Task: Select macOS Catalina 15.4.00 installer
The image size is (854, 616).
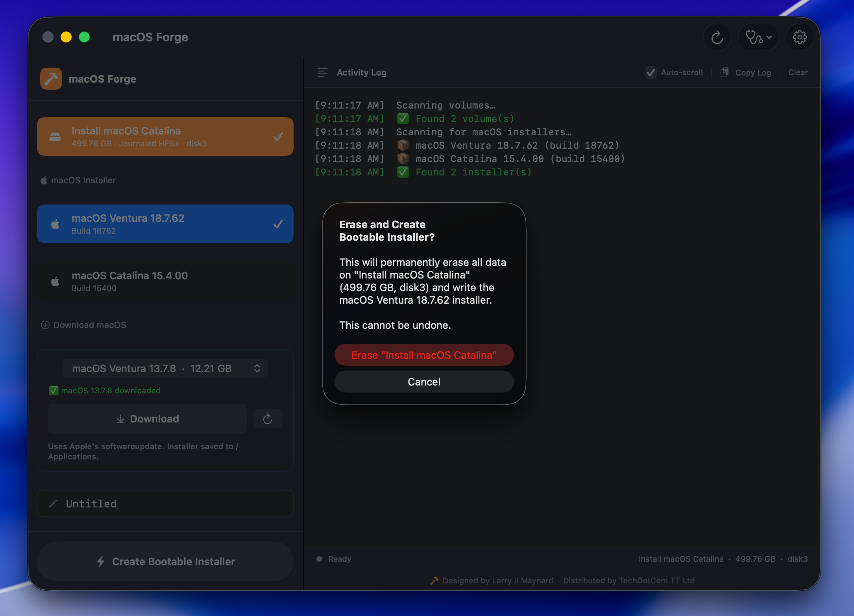Action: [x=165, y=281]
